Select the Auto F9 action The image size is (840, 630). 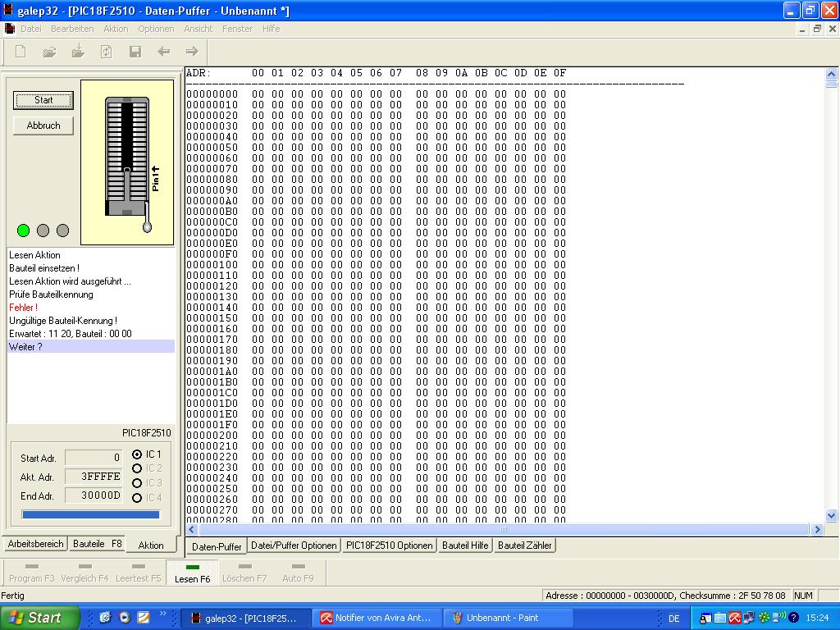tap(298, 573)
